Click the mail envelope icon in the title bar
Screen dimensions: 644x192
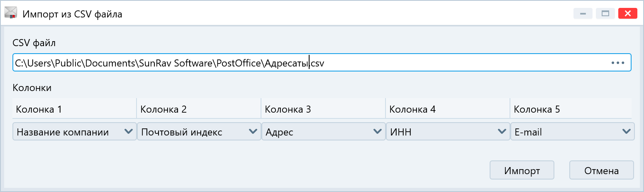pos(10,13)
